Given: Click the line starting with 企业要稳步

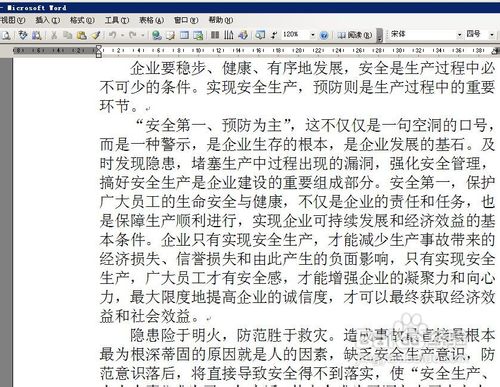Looking at the screenshot, I should 312,69.
